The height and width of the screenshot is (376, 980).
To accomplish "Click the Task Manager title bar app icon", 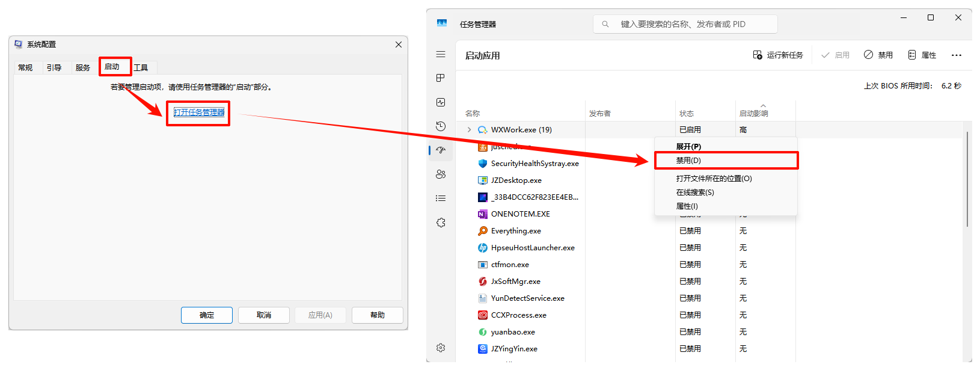I will click(x=442, y=23).
